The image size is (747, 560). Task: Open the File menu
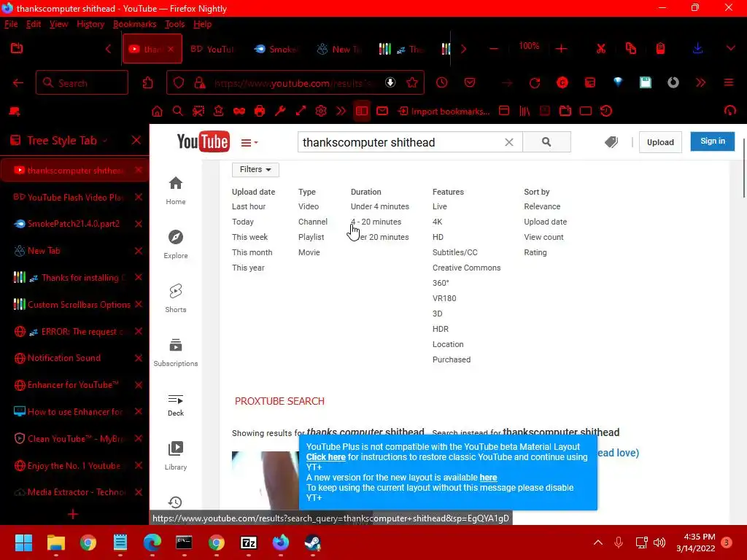pos(11,24)
